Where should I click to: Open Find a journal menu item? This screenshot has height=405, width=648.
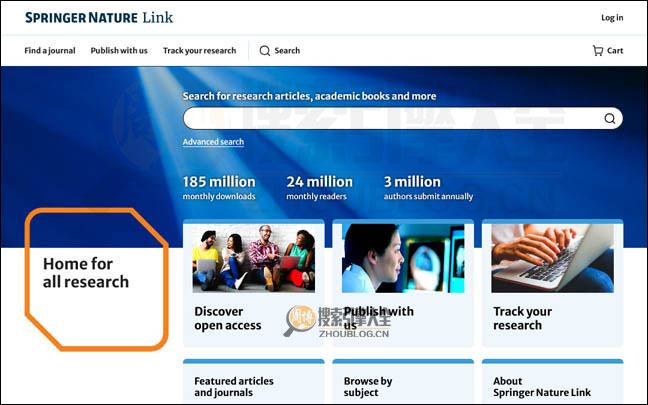pos(50,50)
